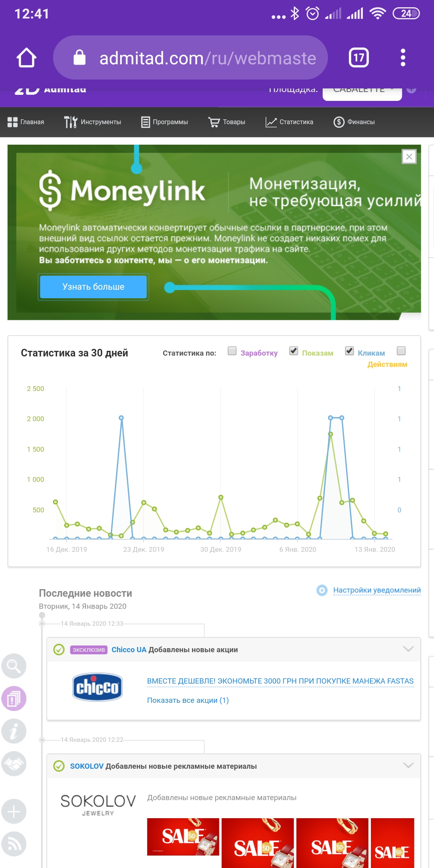Click the Заработку label

pos(259,353)
